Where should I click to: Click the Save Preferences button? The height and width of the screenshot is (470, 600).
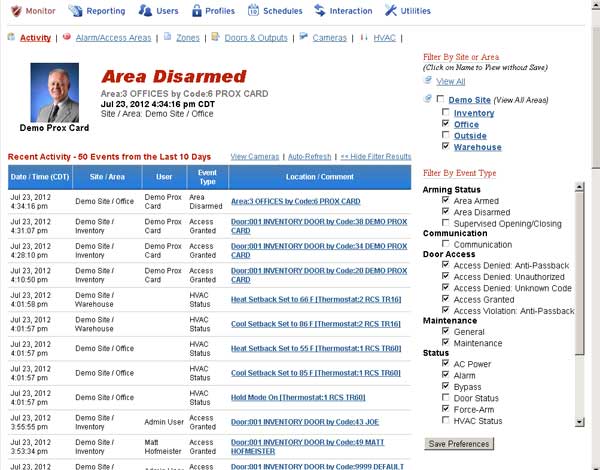(459, 444)
